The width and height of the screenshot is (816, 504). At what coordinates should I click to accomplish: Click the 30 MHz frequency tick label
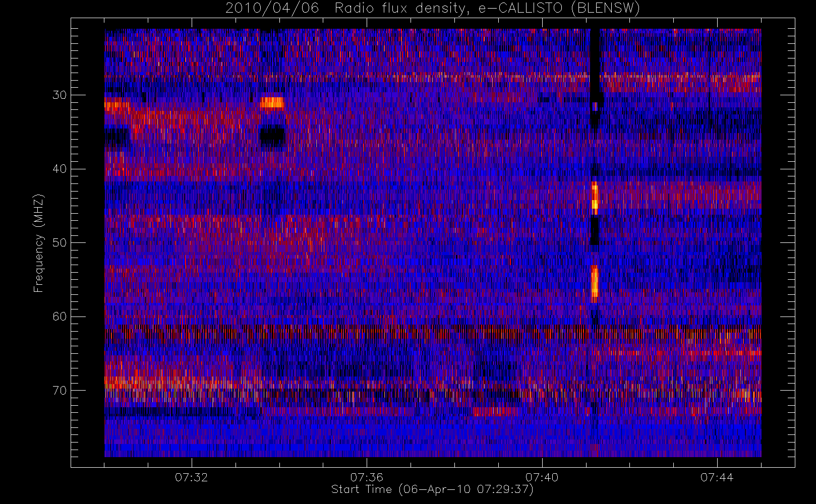point(60,95)
